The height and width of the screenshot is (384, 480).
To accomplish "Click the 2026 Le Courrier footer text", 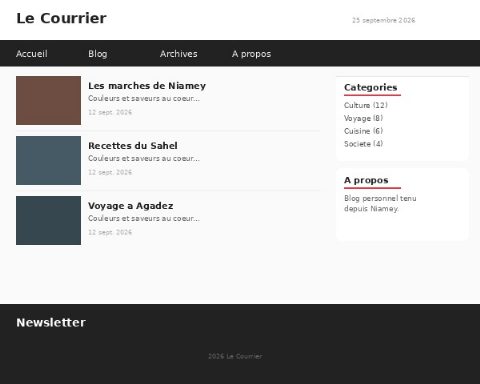I will click(x=235, y=356).
